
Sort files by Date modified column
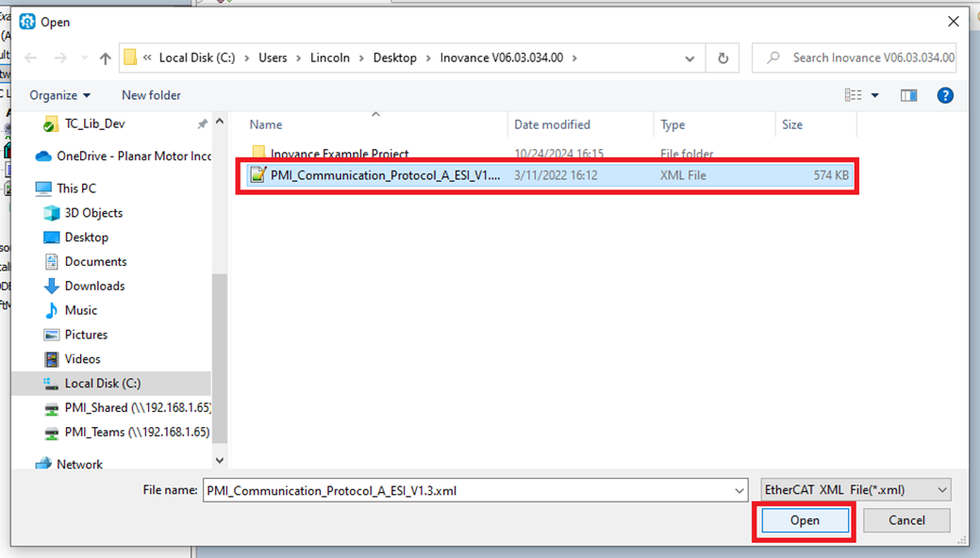tap(552, 124)
